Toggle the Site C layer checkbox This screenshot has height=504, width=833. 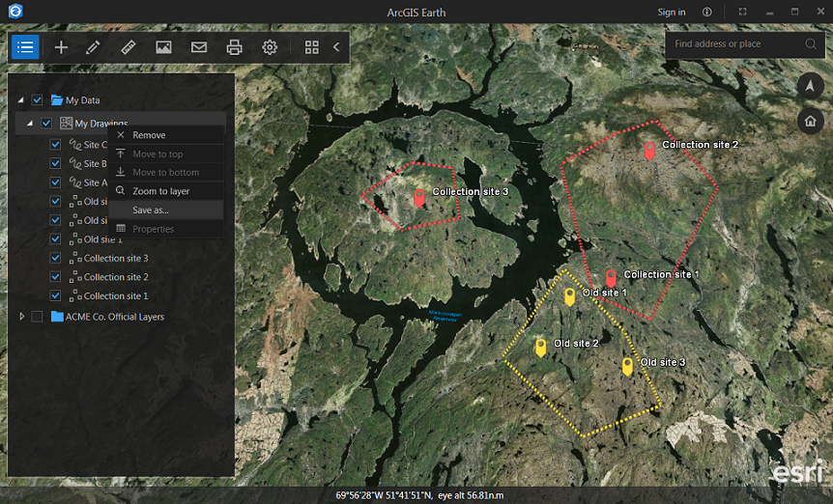[55, 144]
